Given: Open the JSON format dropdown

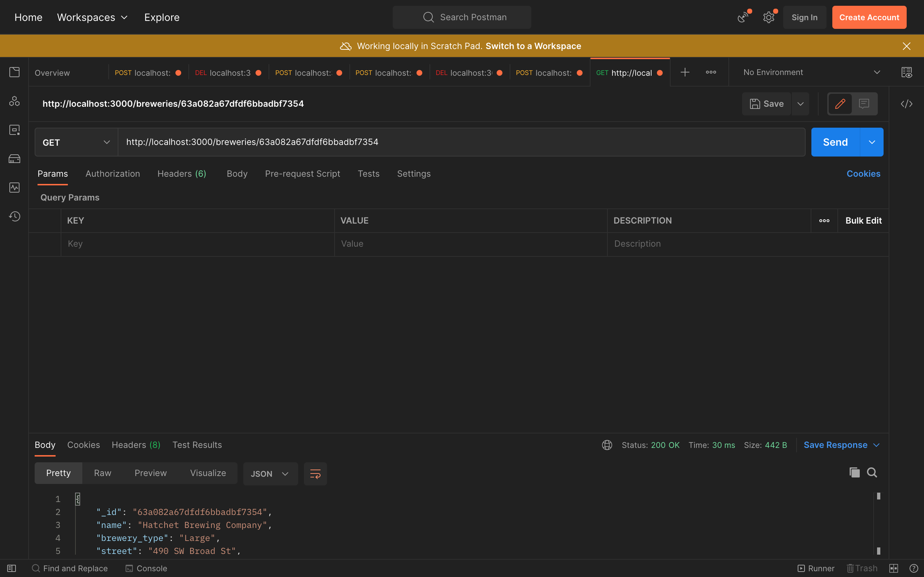Looking at the screenshot, I should [270, 474].
